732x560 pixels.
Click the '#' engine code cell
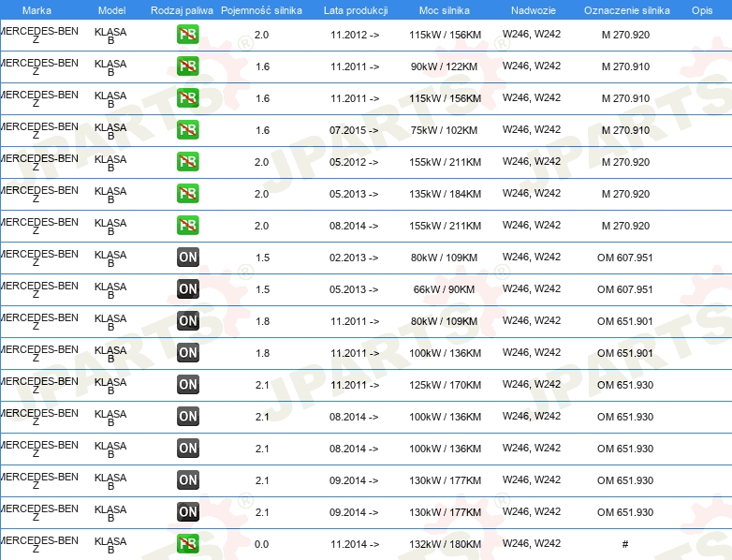click(625, 544)
